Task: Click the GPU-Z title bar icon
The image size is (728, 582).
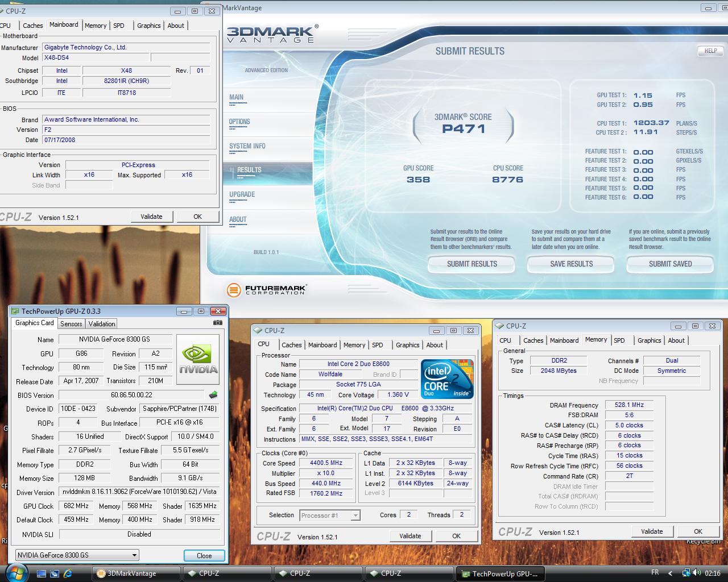Action: [15, 311]
